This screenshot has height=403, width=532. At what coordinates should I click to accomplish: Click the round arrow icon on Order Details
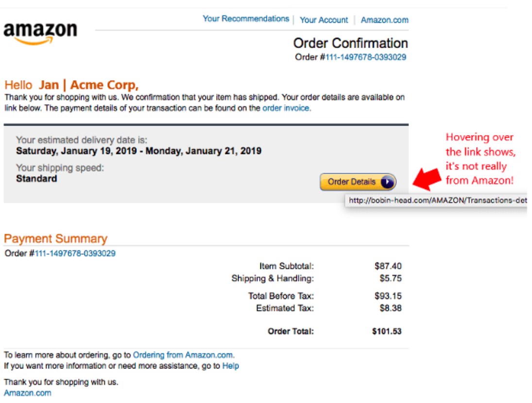point(387,182)
